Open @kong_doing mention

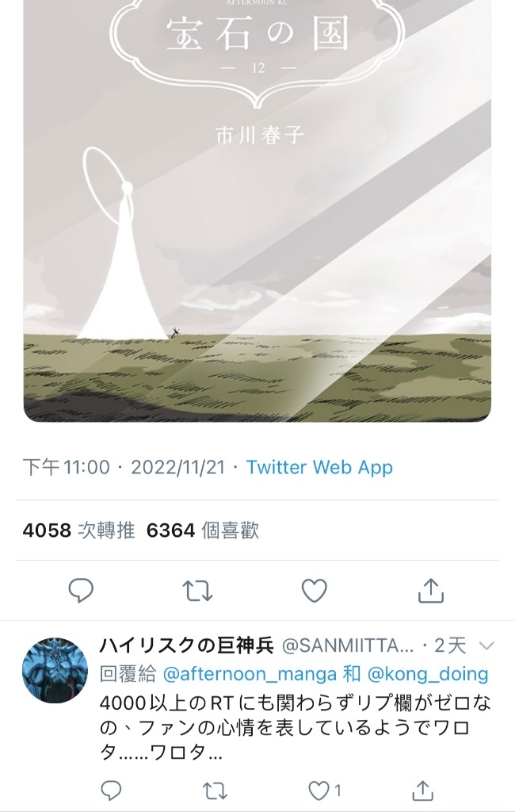pyautogui.click(x=428, y=674)
